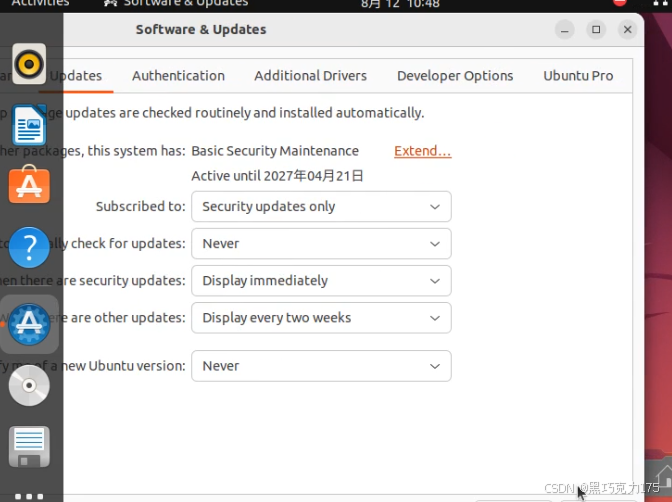Click the Subscribed to: label
This screenshot has width=672, height=502.
[141, 207]
